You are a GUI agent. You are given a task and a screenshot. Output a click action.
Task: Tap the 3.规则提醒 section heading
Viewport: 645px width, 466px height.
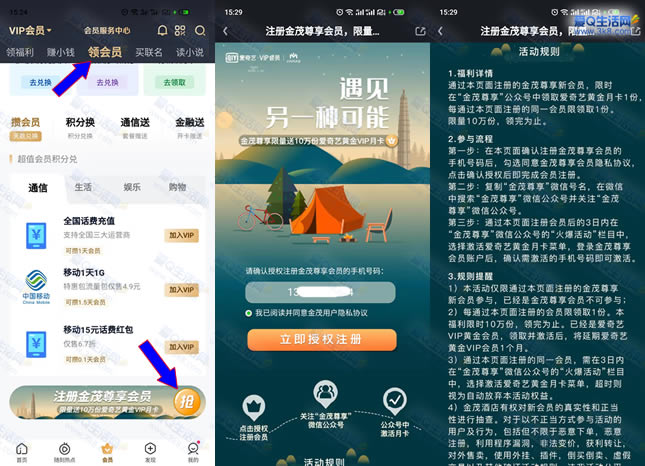pyautogui.click(x=470, y=276)
